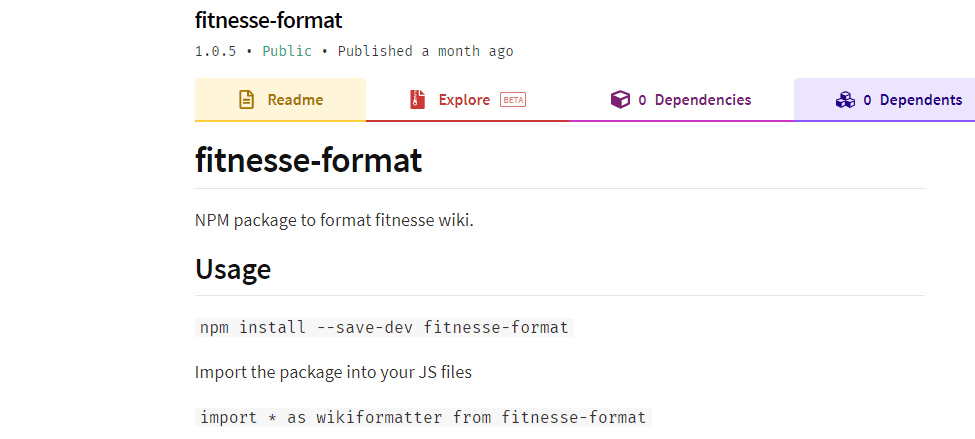
Task: Click the purple Dependencies cube icon
Action: 620,99
